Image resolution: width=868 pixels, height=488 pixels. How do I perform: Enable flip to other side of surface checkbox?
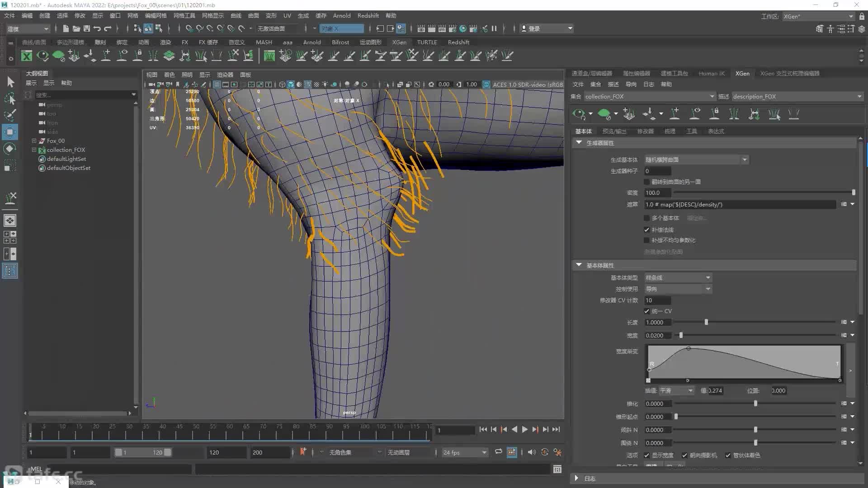[x=646, y=182]
